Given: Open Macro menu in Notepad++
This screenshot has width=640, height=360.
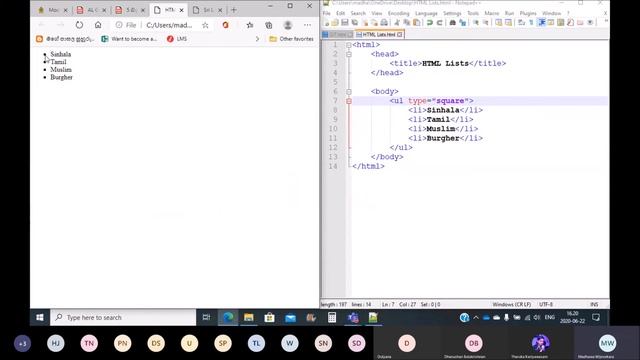Looking at the screenshot, I should [491, 13].
